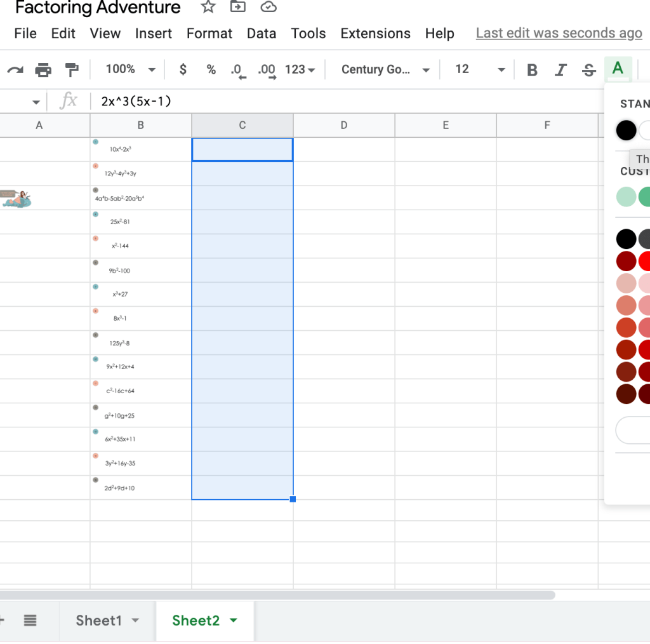650x644 pixels.
Task: Pick the black standard color swatch
Action: pos(626,131)
